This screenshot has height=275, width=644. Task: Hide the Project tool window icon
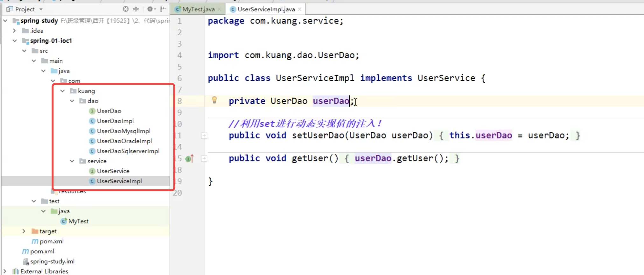pos(163,9)
